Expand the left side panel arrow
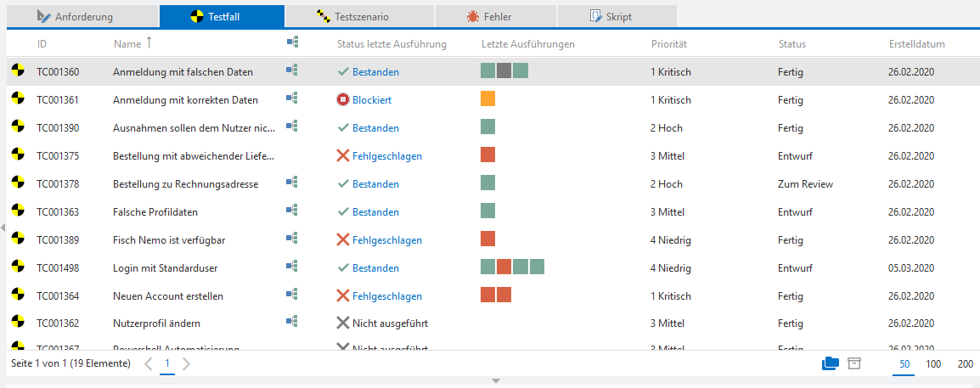The height and width of the screenshot is (388, 980). click(x=3, y=228)
